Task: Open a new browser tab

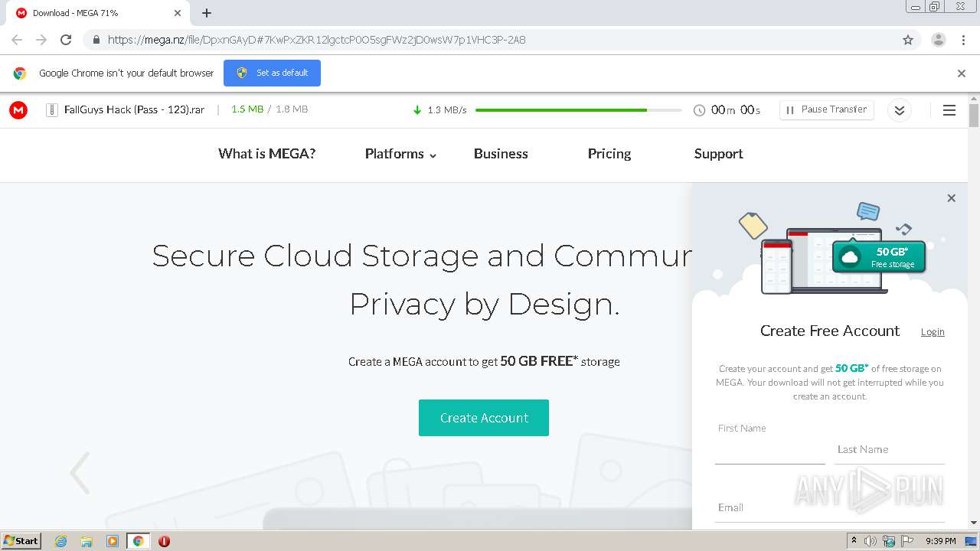Action: click(207, 13)
